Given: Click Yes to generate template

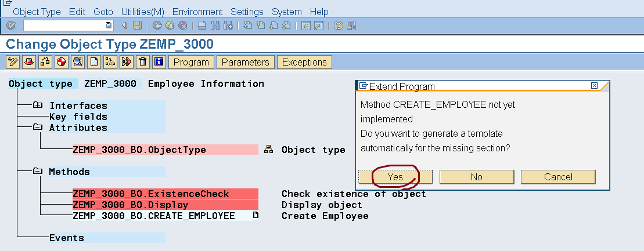Looking at the screenshot, I should (395, 177).
